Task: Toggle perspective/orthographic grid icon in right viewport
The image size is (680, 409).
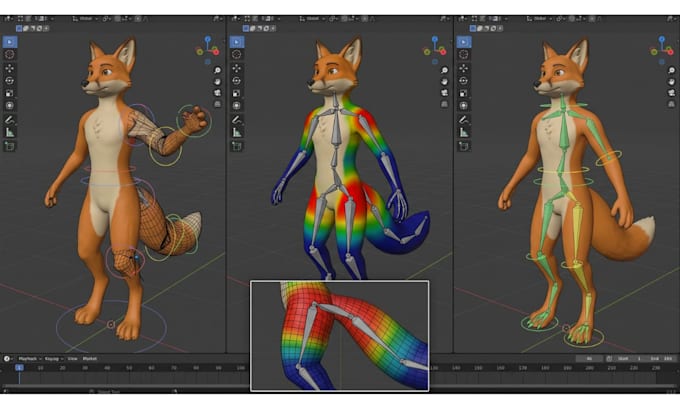Action: pos(671,104)
